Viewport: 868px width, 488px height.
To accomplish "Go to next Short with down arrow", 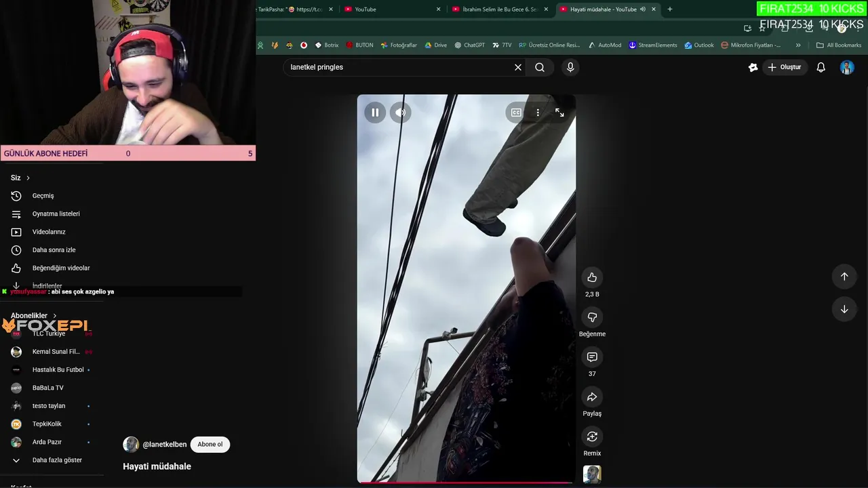I will (844, 309).
